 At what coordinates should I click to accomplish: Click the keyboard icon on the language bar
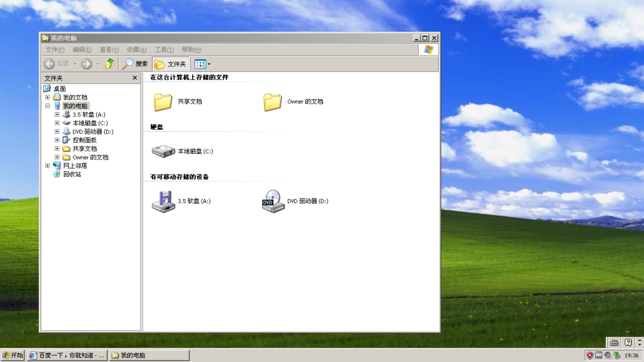[x=614, y=343]
